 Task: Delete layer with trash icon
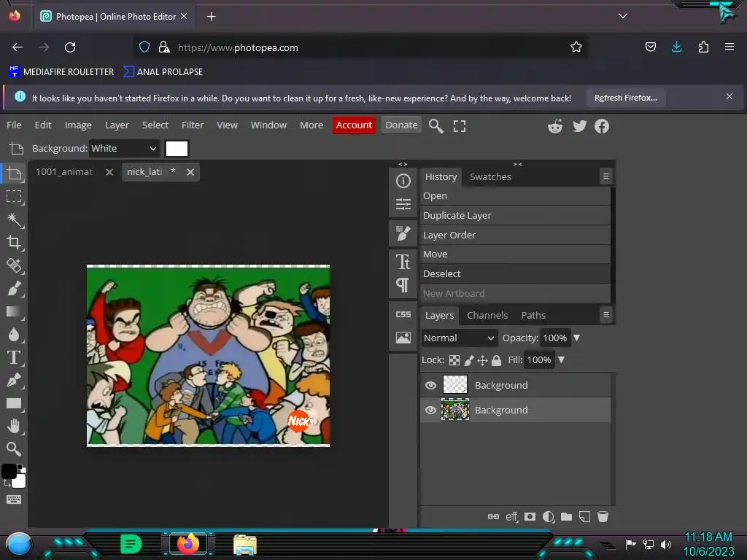(x=603, y=517)
